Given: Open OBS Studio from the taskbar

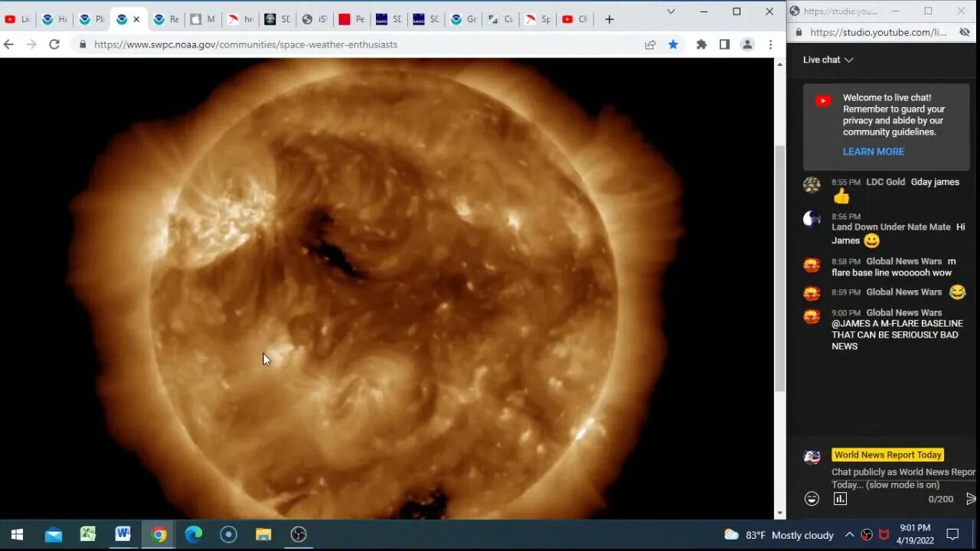Looking at the screenshot, I should point(299,534).
